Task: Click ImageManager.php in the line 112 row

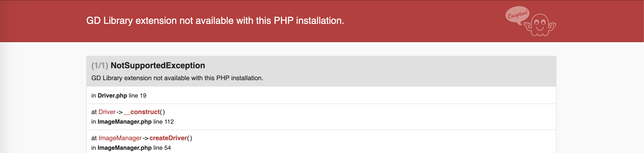Action: coord(124,122)
